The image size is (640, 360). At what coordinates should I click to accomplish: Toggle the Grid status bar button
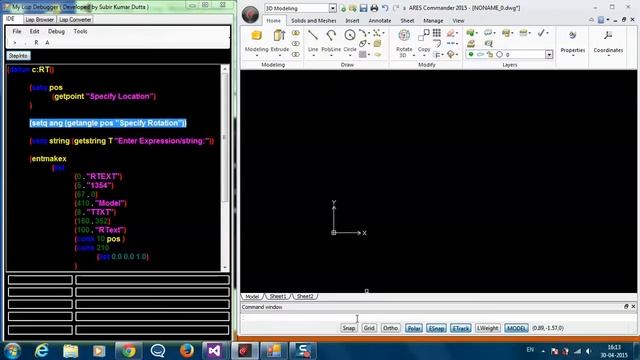[x=369, y=328]
